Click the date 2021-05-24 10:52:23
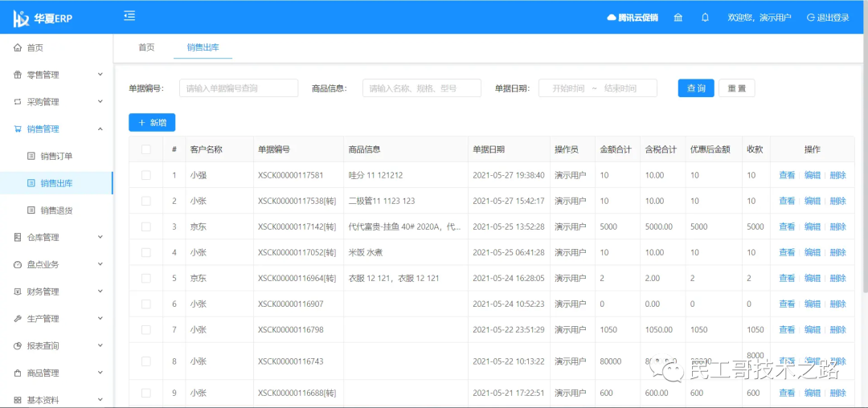This screenshot has width=868, height=408. click(508, 304)
